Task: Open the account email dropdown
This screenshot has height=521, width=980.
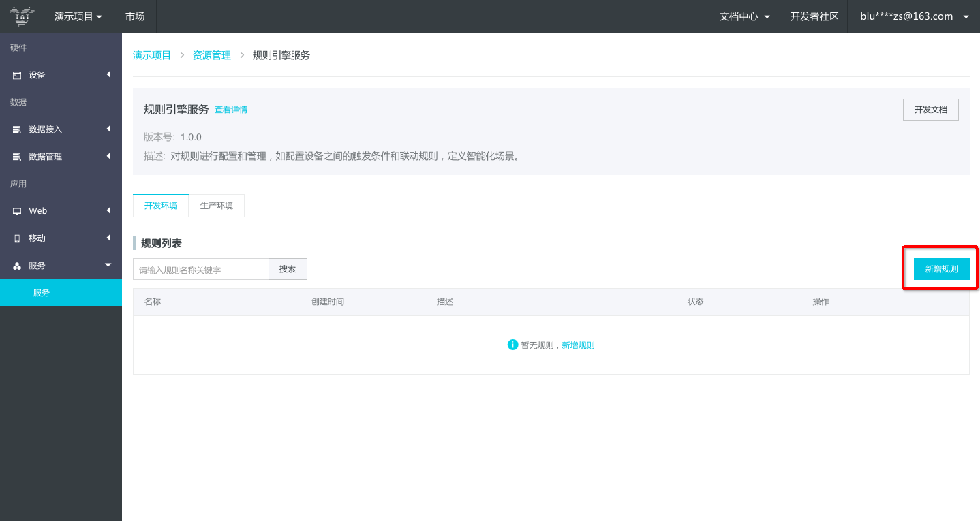Action: tap(914, 16)
